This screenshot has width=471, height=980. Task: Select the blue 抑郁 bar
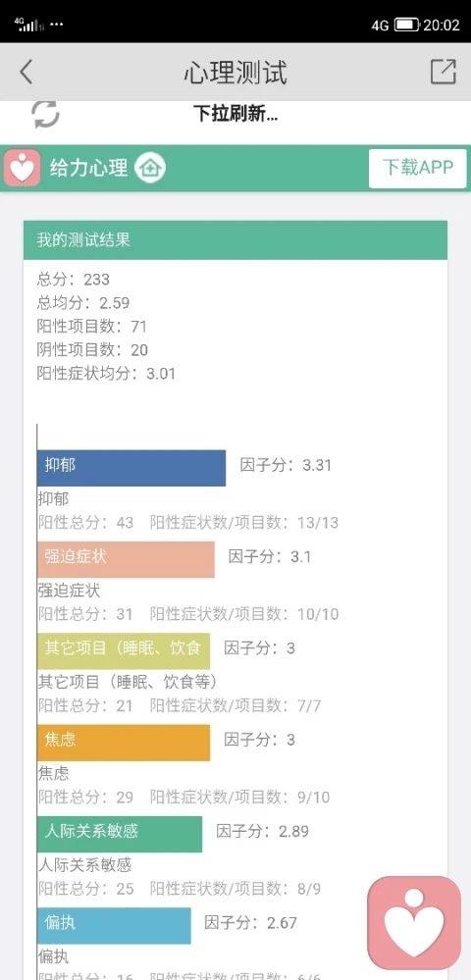click(x=131, y=468)
